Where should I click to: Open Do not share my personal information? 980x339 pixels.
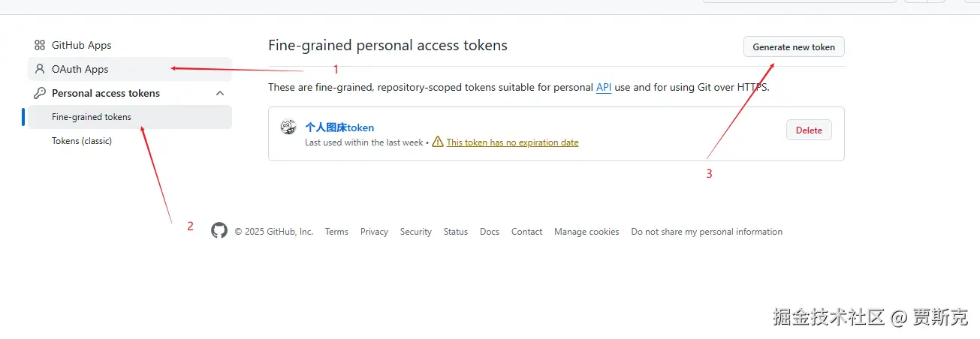[707, 232]
